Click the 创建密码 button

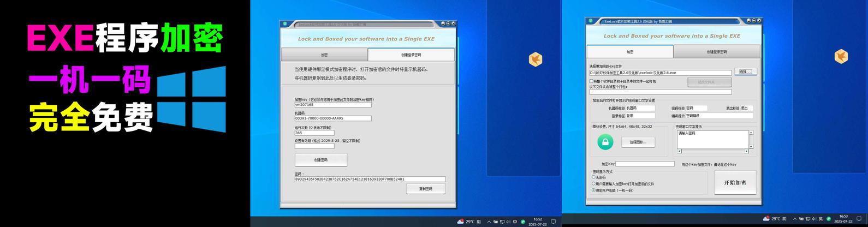point(321,160)
